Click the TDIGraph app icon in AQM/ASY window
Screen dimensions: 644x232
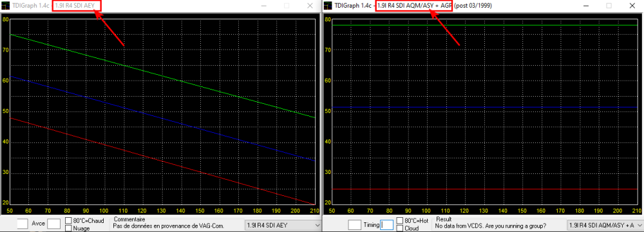[327, 5]
